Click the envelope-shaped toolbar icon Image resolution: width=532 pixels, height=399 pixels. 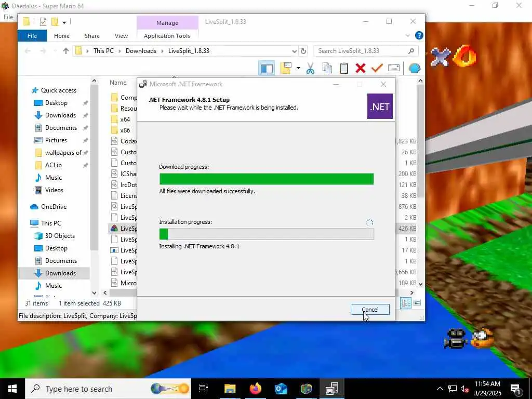394,68
